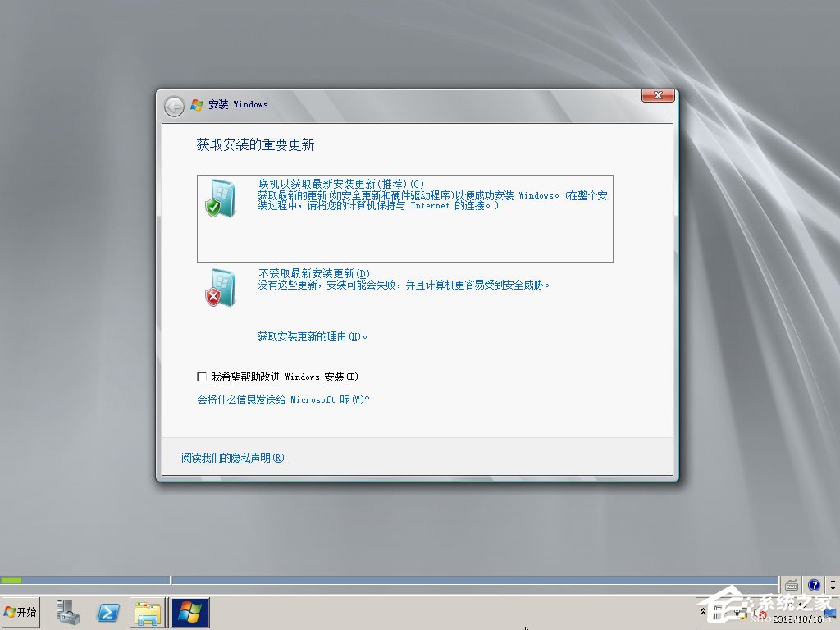The height and width of the screenshot is (630, 840).
Task: Open Windows PowerShell from the taskbar
Action: [x=107, y=612]
